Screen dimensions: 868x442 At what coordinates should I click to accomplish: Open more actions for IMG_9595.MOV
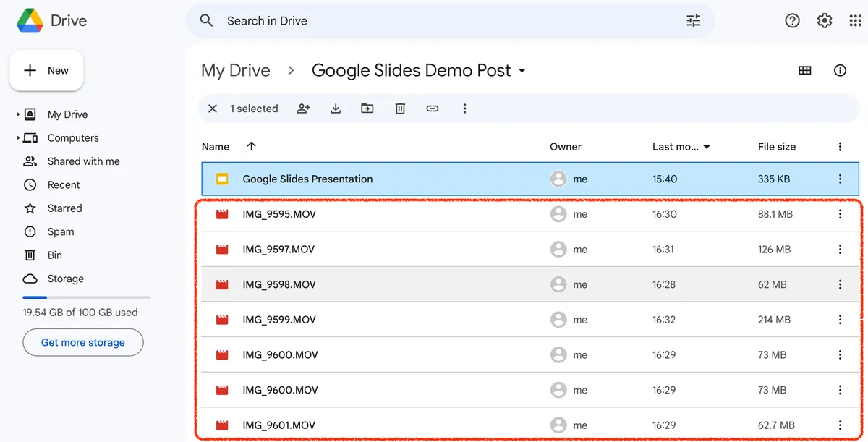(840, 214)
